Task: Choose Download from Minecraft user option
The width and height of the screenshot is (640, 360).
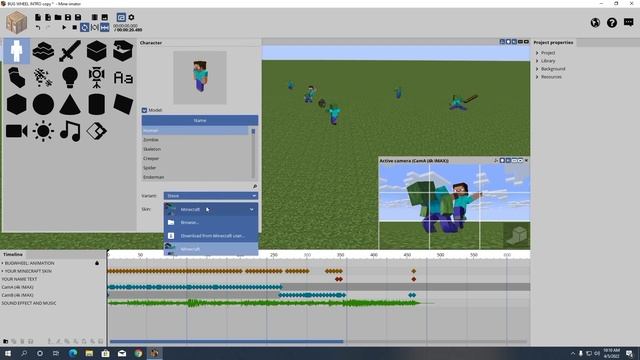Action: (x=211, y=236)
